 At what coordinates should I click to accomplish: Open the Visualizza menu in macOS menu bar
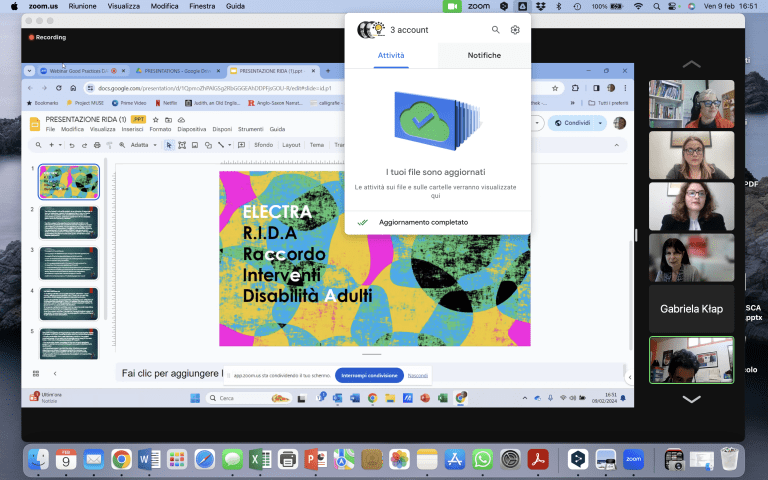point(123,6)
